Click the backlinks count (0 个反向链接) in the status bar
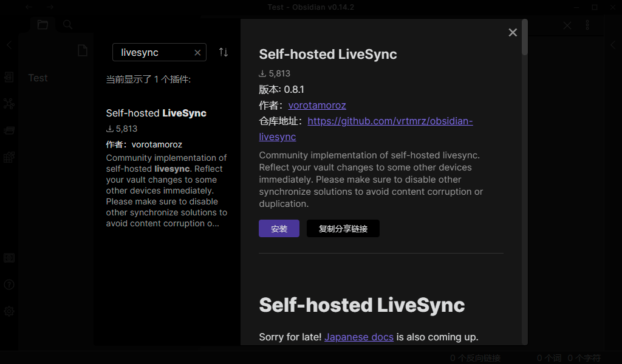This screenshot has width=622, height=364. [x=475, y=358]
